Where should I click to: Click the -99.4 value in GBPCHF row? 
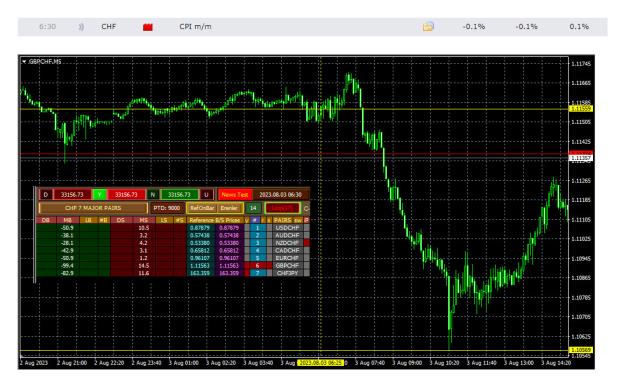tap(67, 266)
